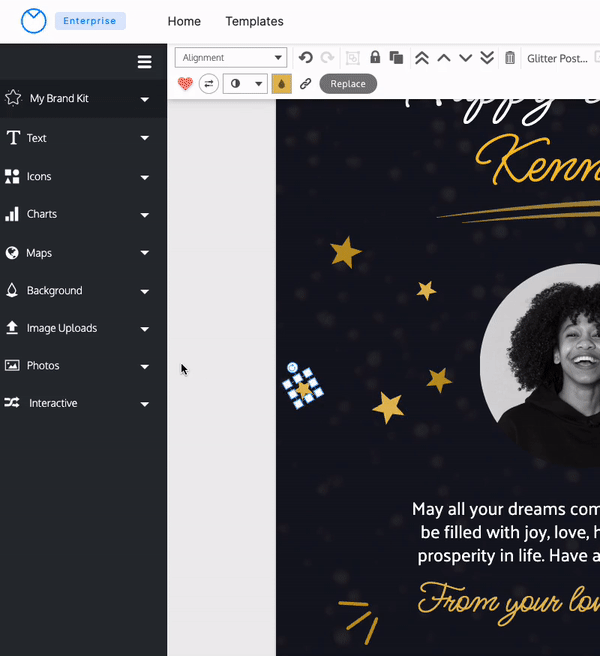The width and height of the screenshot is (600, 656).
Task: Open the Alignment dropdown
Action: pos(231,58)
